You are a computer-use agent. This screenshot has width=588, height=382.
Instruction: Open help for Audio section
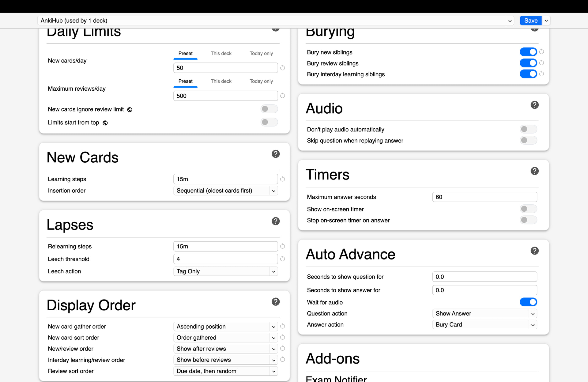click(535, 105)
